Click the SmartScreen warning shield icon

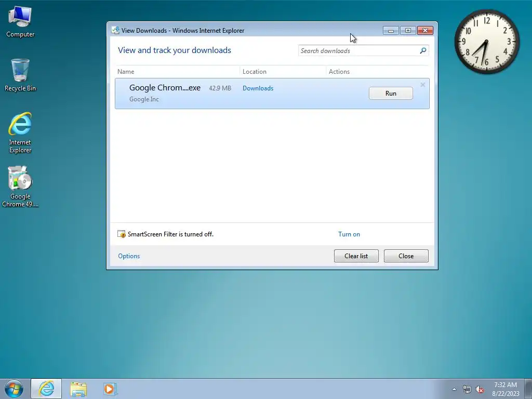122,234
